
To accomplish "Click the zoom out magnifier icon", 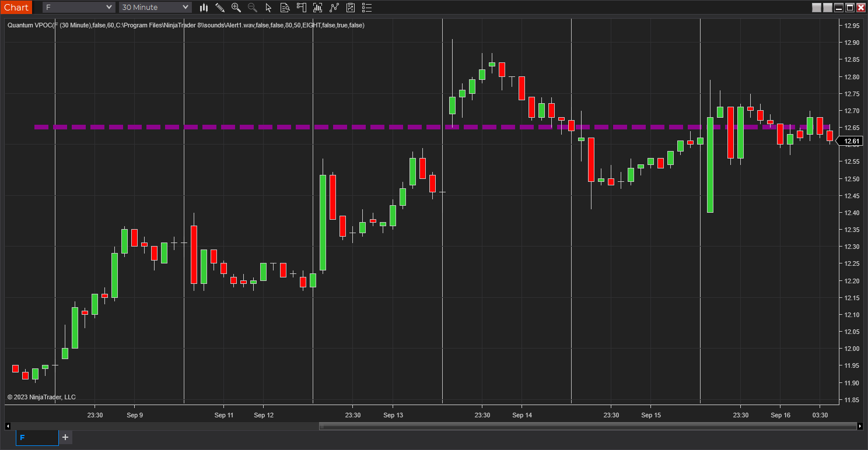I will point(253,8).
